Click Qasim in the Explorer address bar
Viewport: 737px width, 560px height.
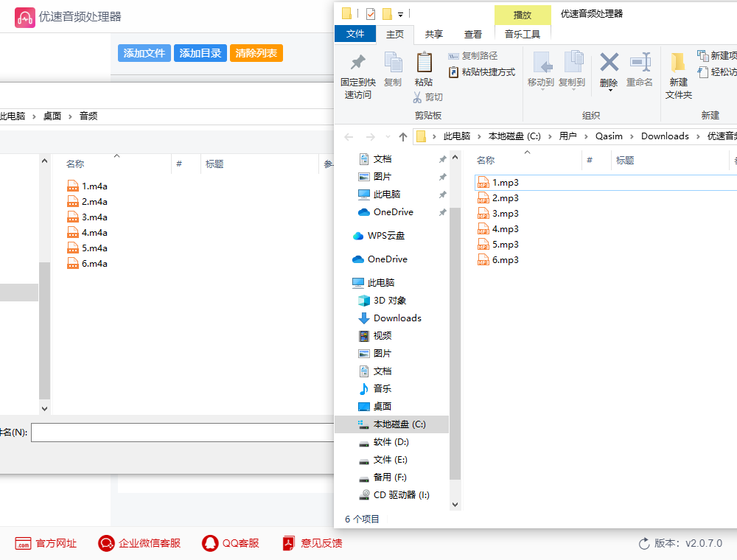point(609,136)
